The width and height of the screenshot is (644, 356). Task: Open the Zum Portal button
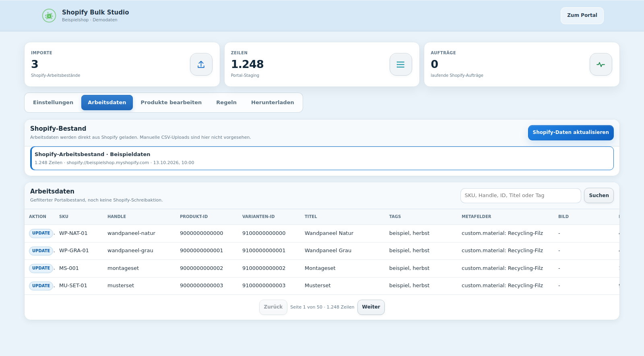tap(582, 15)
